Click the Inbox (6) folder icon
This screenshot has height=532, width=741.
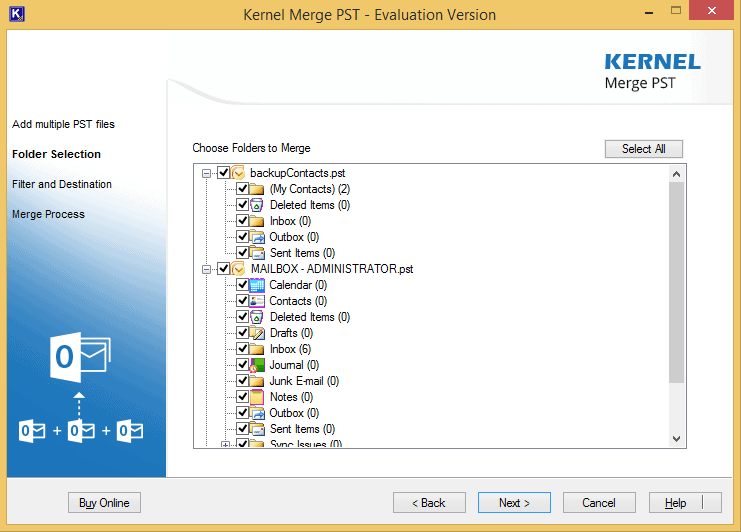coord(257,349)
